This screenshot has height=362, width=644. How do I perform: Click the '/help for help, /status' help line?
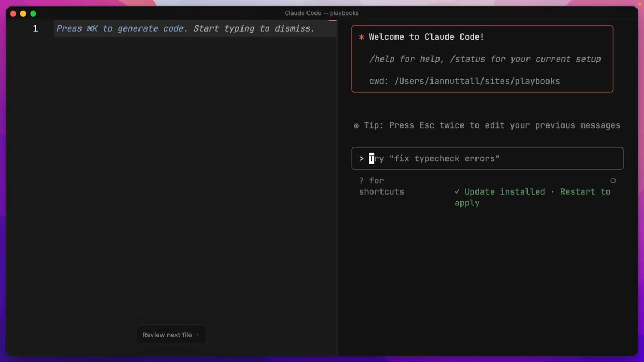click(x=485, y=59)
